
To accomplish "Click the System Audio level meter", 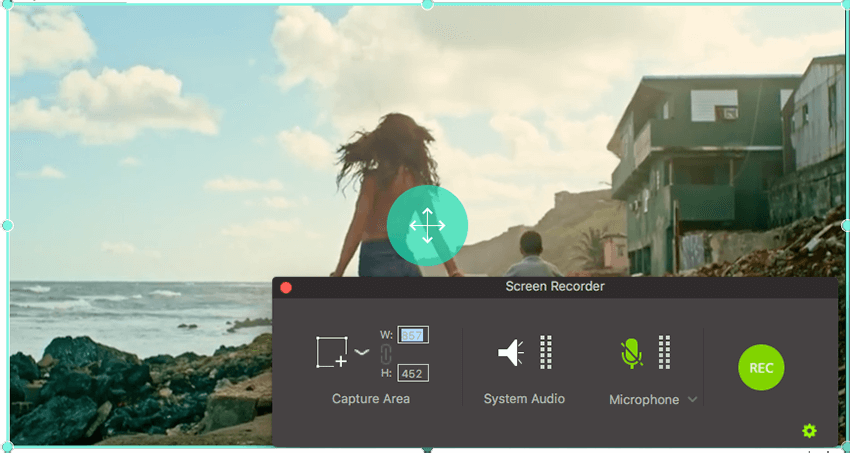I will [x=546, y=352].
